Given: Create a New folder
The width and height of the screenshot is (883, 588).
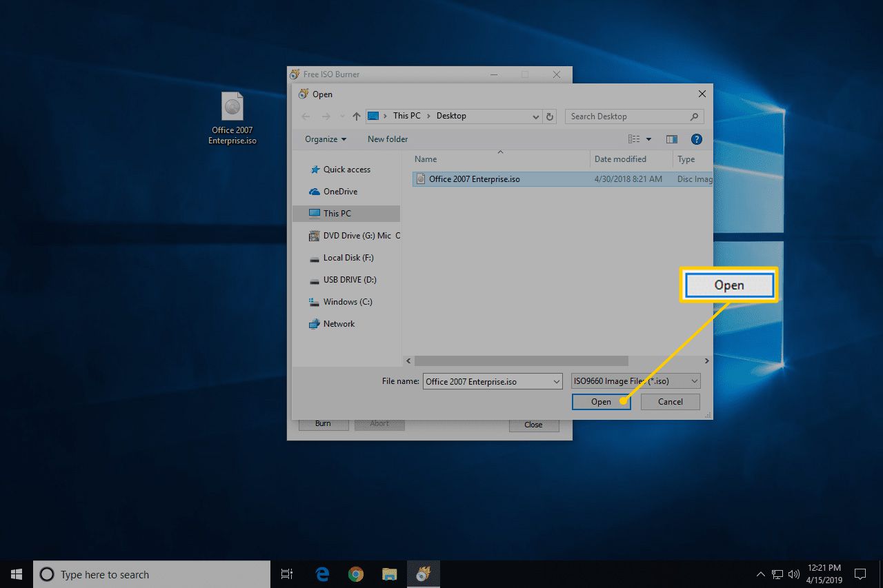Looking at the screenshot, I should pos(388,139).
